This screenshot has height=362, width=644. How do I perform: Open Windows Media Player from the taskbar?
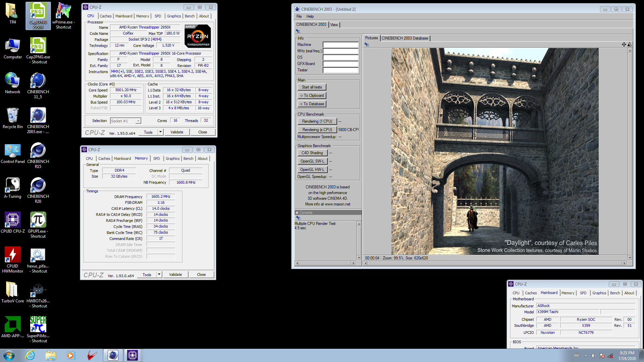click(x=71, y=355)
